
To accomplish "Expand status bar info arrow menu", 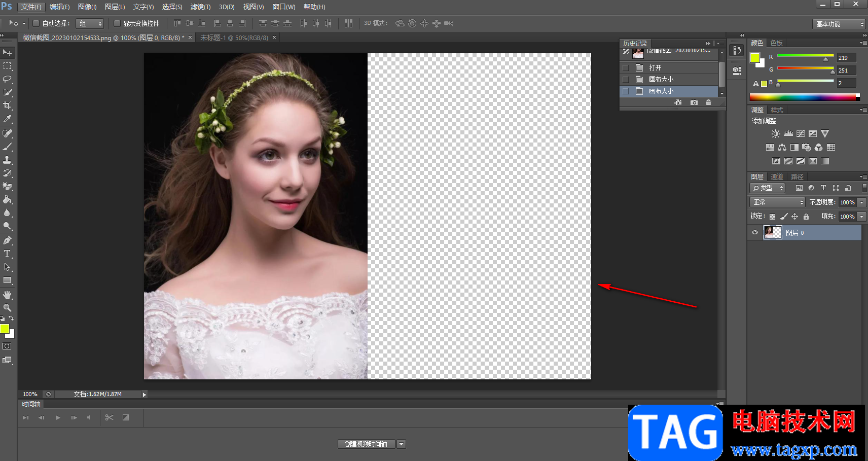I will click(144, 394).
